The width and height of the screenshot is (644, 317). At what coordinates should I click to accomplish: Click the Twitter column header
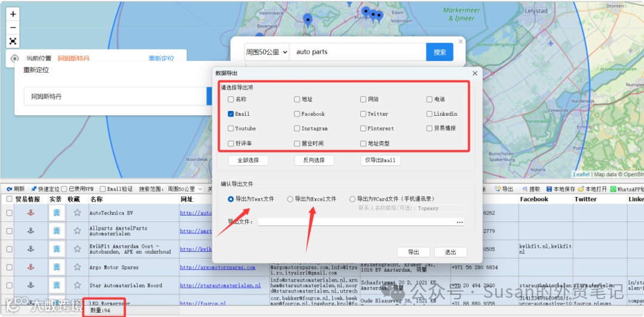pos(586,199)
